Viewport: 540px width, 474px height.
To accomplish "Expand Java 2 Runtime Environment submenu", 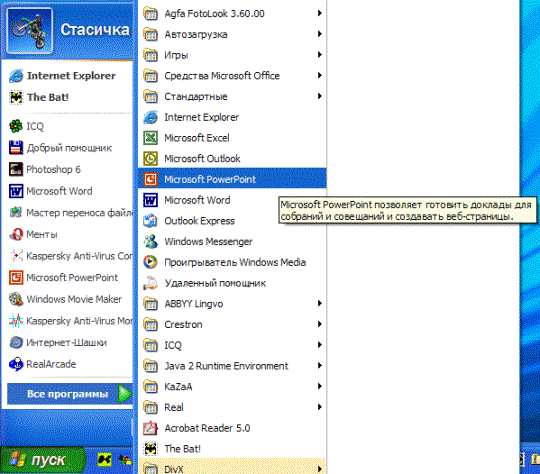I will [x=232, y=366].
